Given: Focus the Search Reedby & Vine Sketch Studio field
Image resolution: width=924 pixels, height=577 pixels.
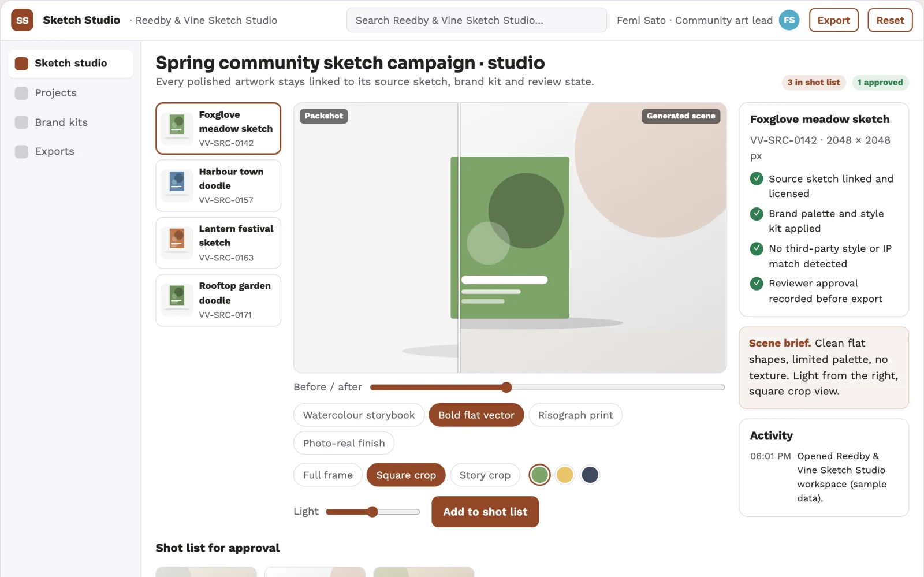Looking at the screenshot, I should [x=476, y=20].
